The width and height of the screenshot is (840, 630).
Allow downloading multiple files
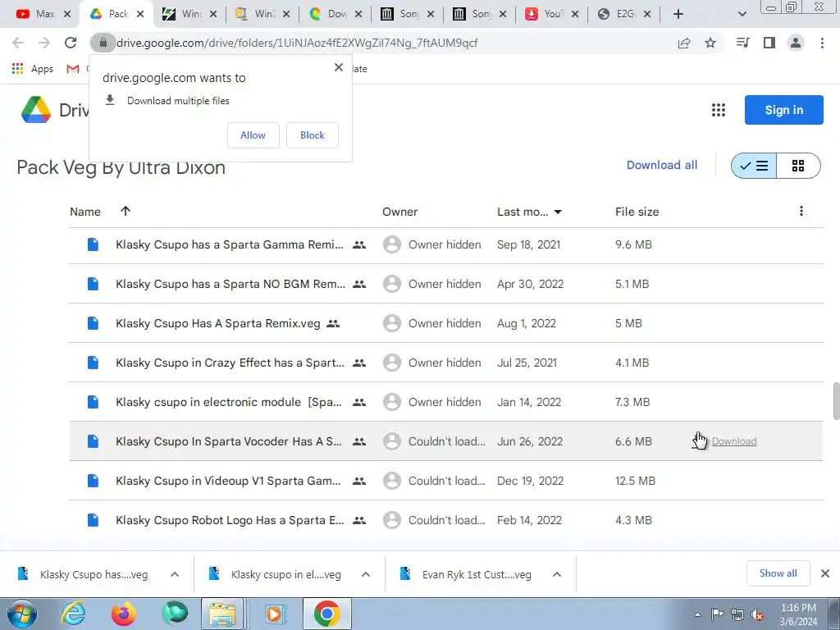click(x=253, y=135)
